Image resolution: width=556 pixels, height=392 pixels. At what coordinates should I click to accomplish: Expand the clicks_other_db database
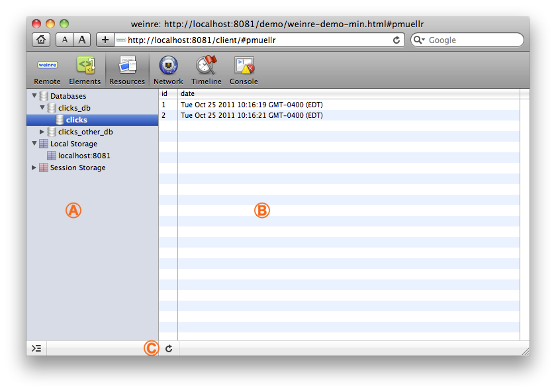pos(42,132)
